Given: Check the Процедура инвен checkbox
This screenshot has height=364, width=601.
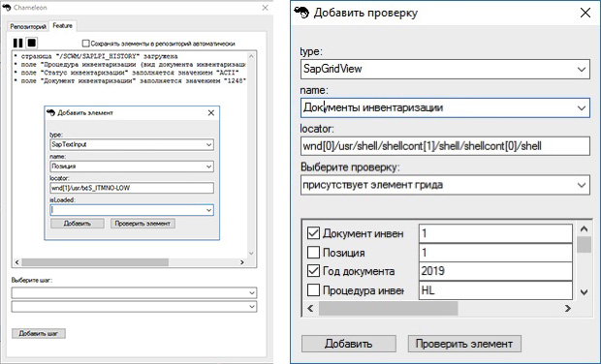Looking at the screenshot, I should 313,290.
